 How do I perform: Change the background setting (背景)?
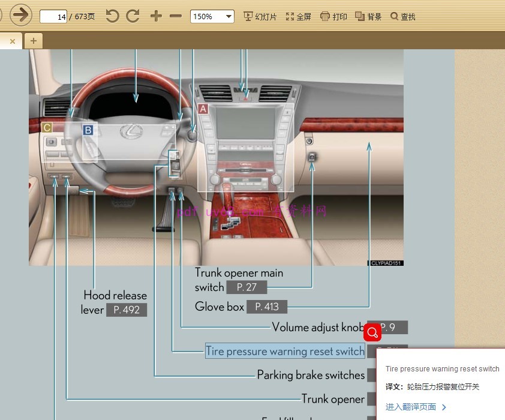point(368,17)
